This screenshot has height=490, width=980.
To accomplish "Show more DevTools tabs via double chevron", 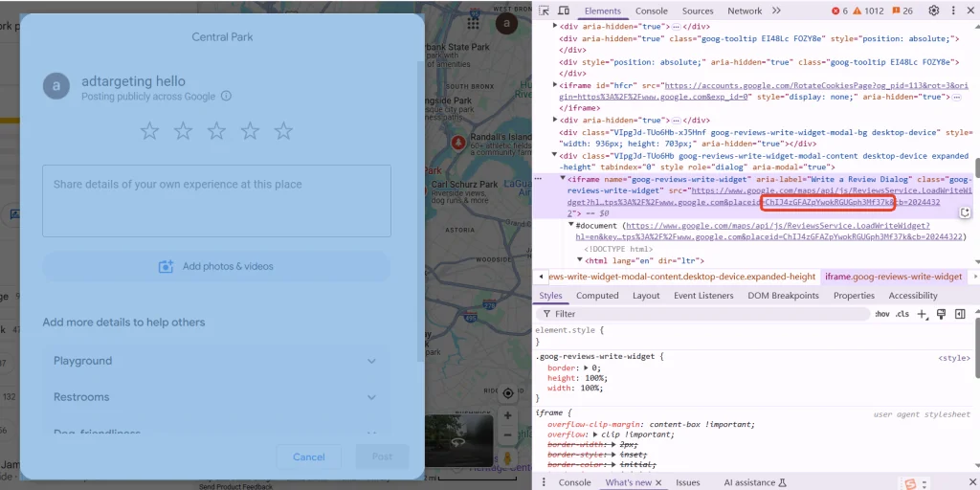I will click(776, 11).
